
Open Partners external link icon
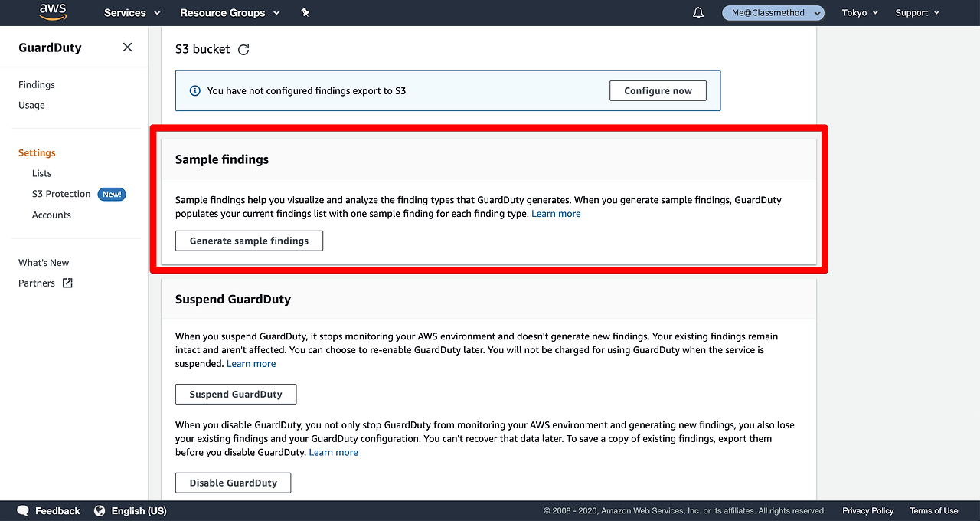coord(67,283)
